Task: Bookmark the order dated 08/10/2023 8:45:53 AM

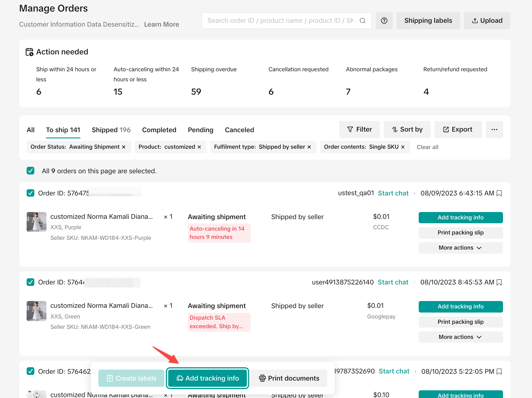Action: point(499,282)
